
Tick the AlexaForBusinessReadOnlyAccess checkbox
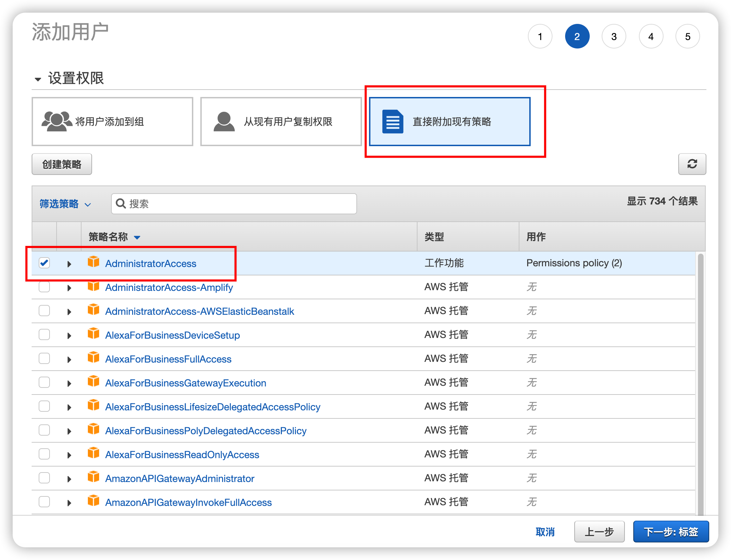click(44, 454)
